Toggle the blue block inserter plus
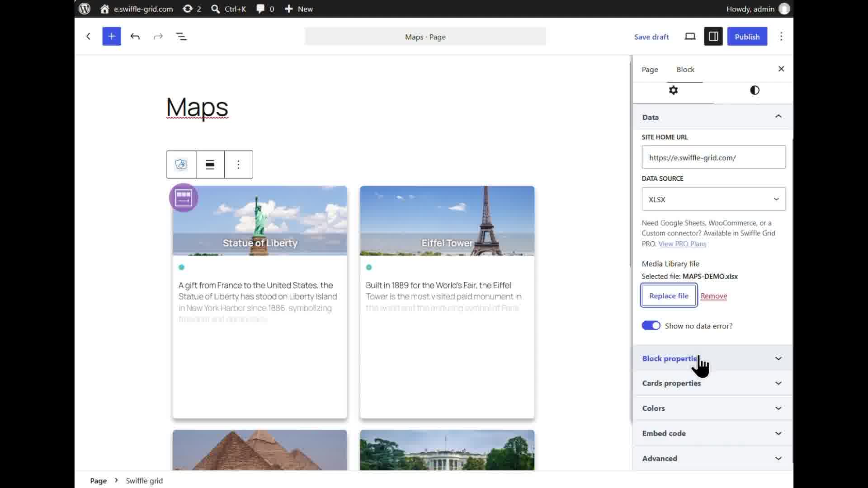 [x=112, y=37]
